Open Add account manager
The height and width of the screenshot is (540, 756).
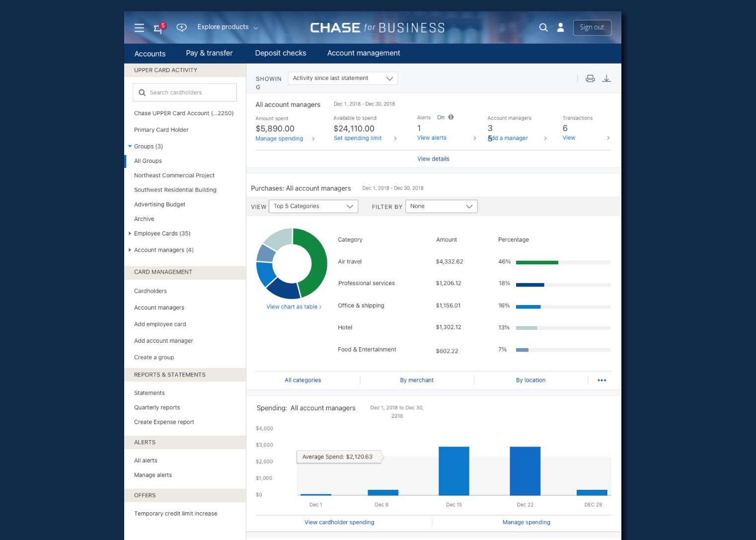click(163, 341)
